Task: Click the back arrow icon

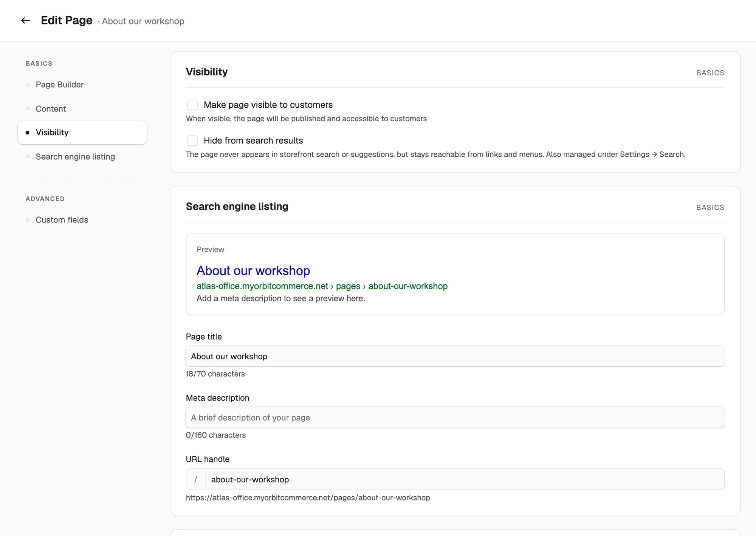Action: (x=25, y=20)
